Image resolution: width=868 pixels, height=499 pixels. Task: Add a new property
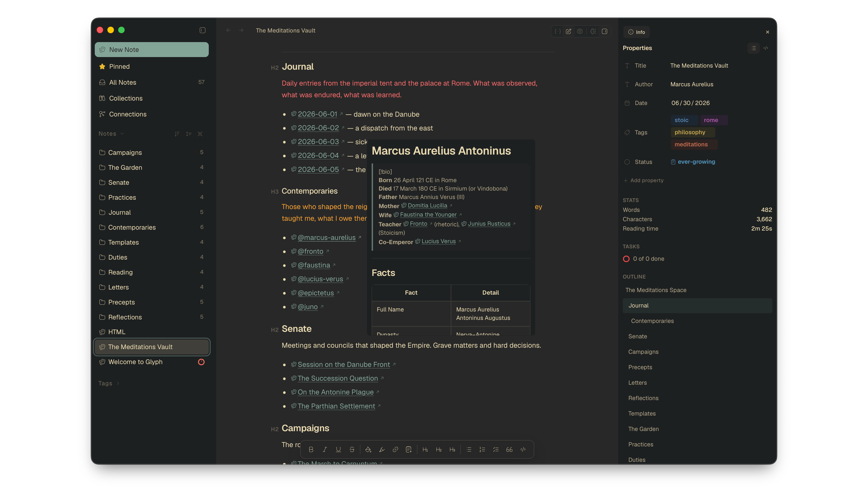643,180
